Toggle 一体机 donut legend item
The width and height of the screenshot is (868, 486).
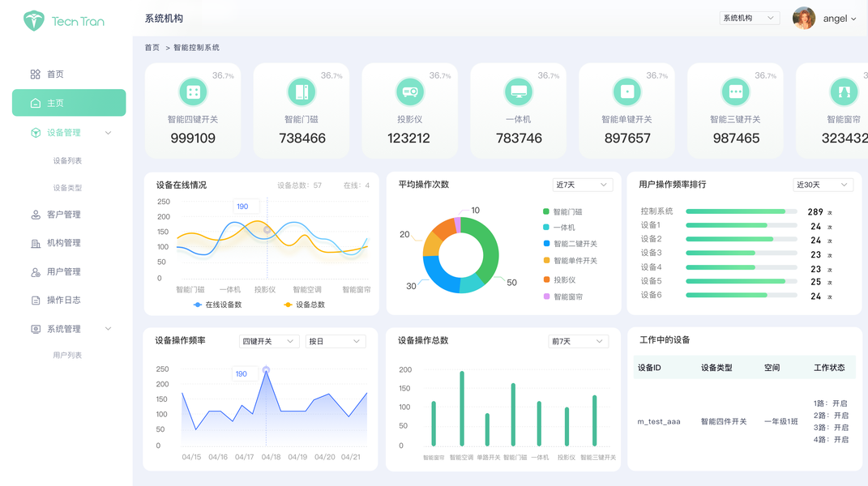(x=559, y=228)
